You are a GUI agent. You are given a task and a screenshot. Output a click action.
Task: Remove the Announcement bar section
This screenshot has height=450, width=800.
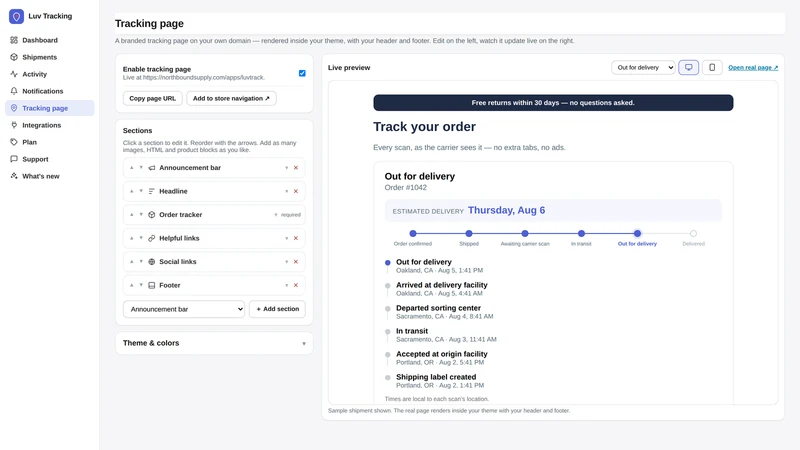click(296, 168)
